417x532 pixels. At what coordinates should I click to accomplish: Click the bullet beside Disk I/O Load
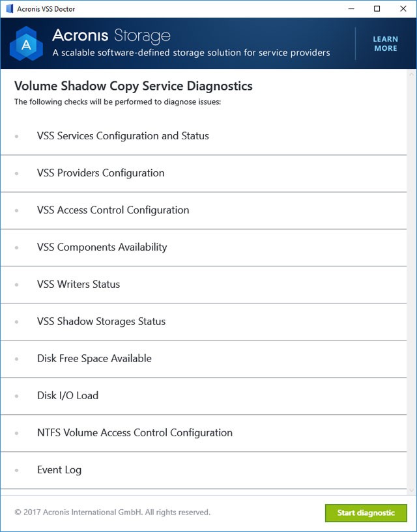16,396
